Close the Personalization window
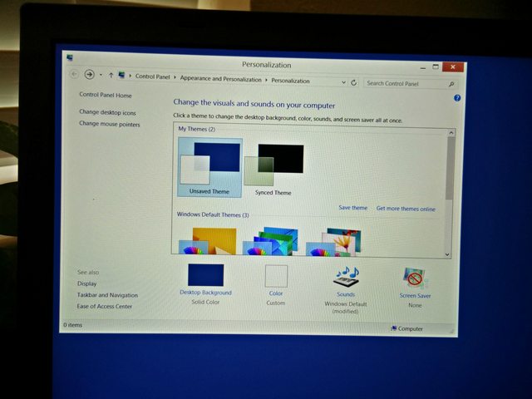This screenshot has width=532, height=399. tap(452, 66)
